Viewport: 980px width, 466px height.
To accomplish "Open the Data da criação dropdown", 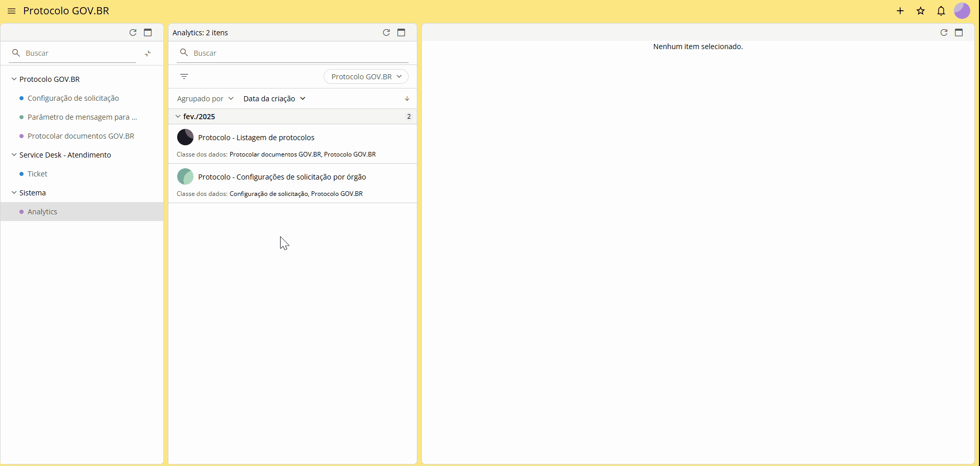I will tap(274, 99).
